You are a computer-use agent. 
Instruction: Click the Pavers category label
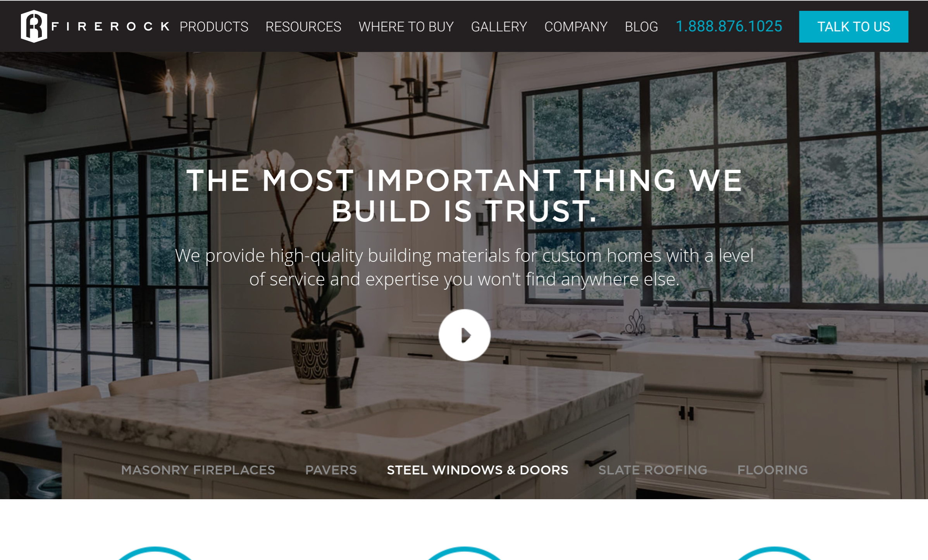click(x=331, y=470)
